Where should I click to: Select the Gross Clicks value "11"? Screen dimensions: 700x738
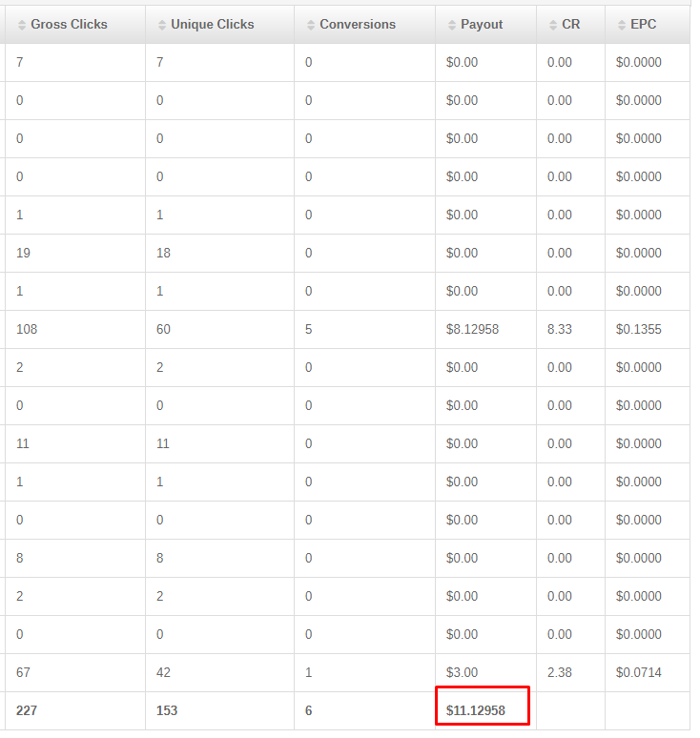[x=23, y=443]
